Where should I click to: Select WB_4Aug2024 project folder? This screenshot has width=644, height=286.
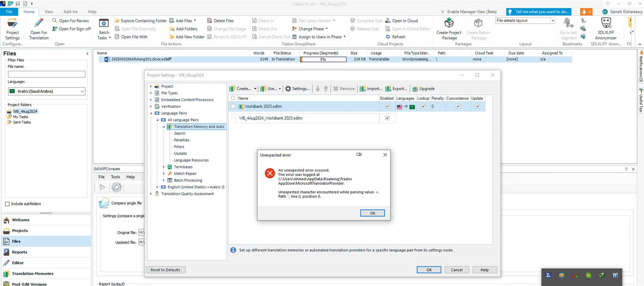pos(25,112)
